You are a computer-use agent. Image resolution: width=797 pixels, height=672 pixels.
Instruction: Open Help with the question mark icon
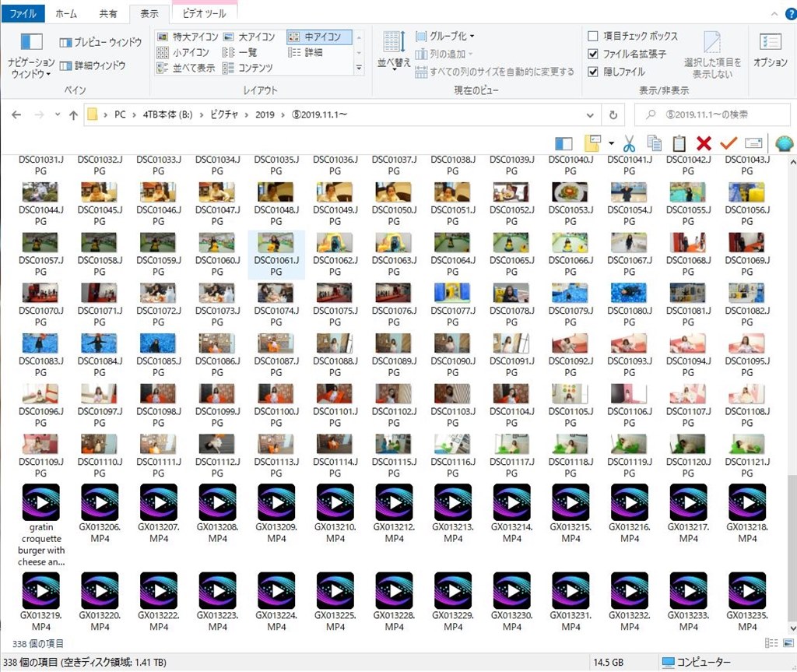pos(792,14)
